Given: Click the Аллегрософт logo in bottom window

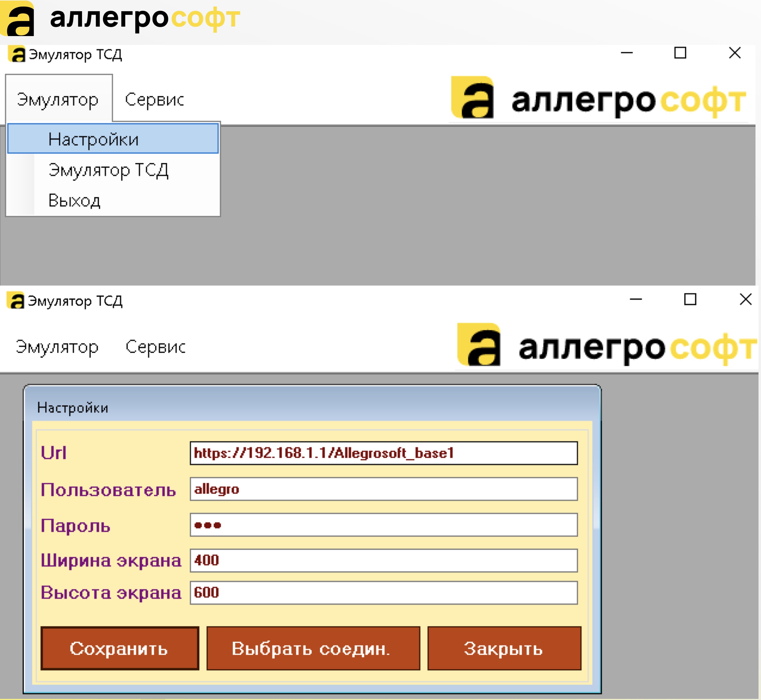Looking at the screenshot, I should tap(607, 345).
